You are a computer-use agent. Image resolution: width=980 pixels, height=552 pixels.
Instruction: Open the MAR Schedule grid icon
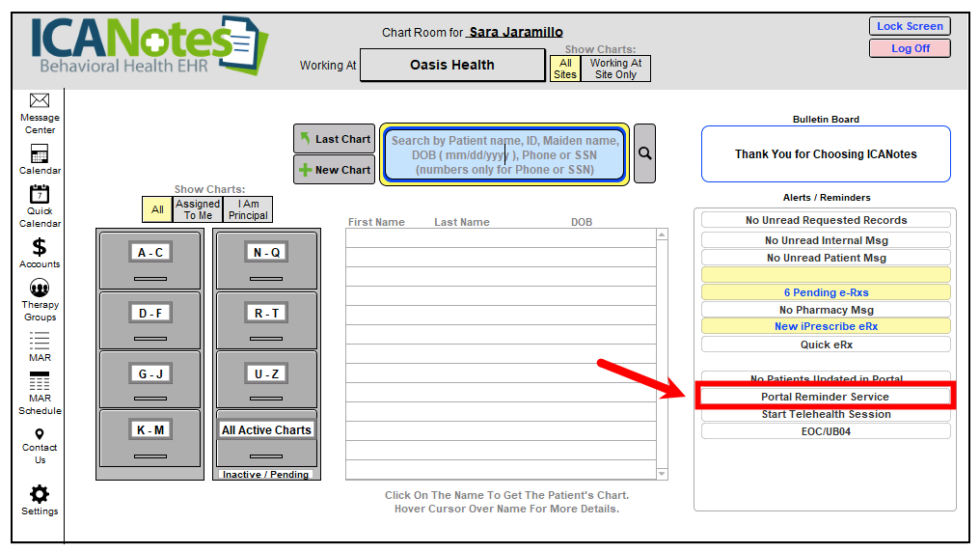pos(40,381)
